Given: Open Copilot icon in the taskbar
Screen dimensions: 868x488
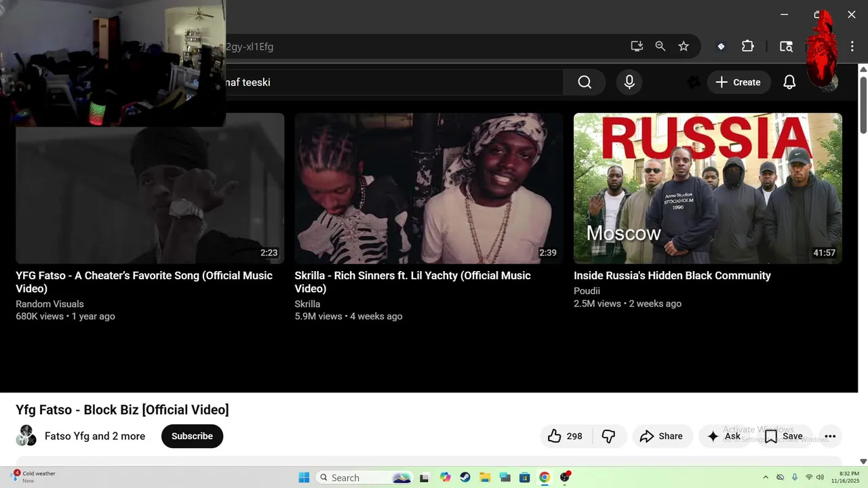Looking at the screenshot, I should [445, 477].
